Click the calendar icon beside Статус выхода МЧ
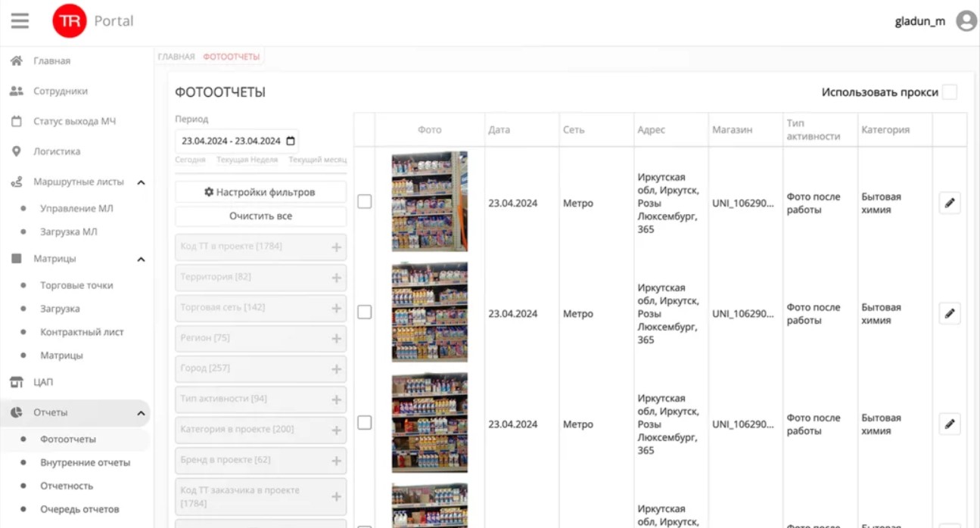 point(17,121)
